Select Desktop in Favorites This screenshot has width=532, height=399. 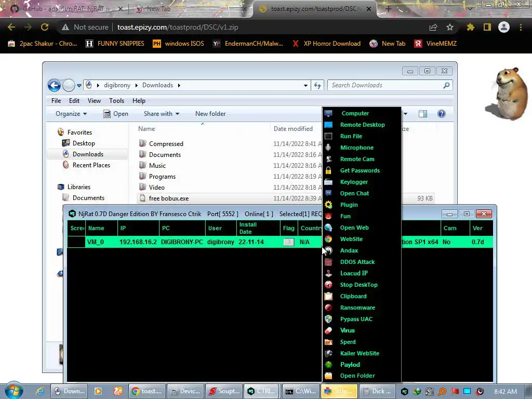(84, 143)
